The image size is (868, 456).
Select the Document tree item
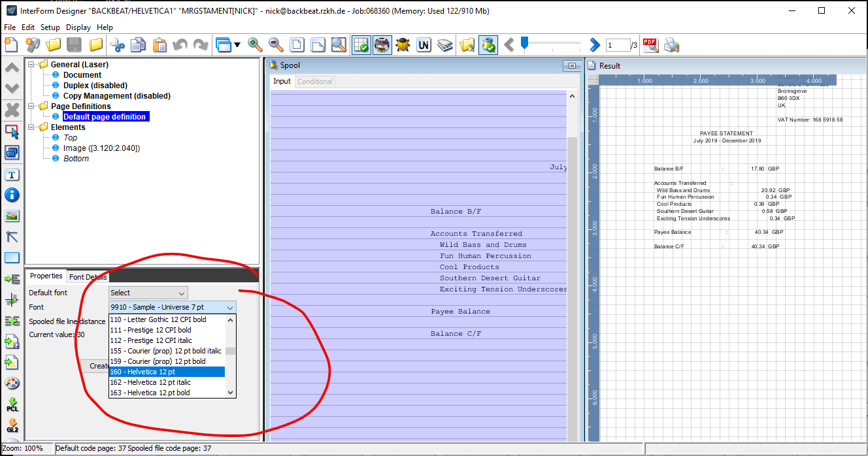click(82, 75)
